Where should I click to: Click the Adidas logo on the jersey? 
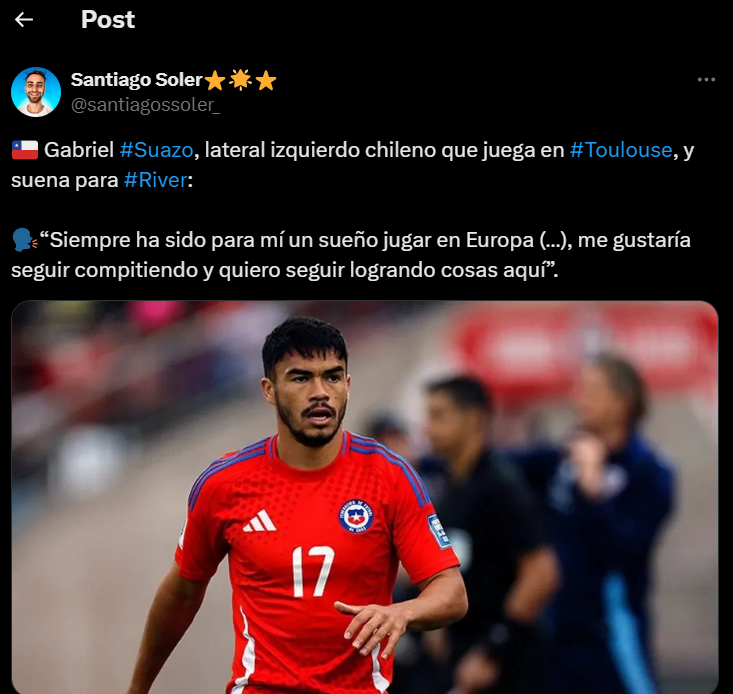pyautogui.click(x=260, y=521)
